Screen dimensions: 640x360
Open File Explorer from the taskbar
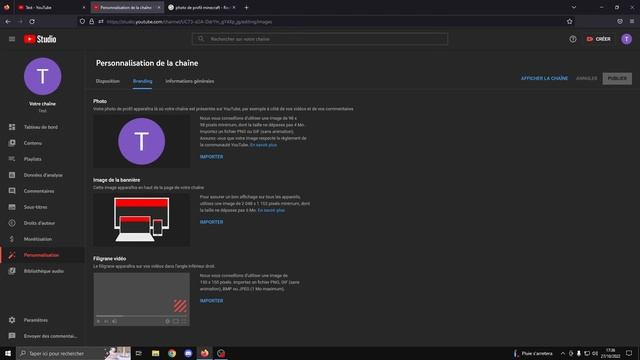point(156,353)
